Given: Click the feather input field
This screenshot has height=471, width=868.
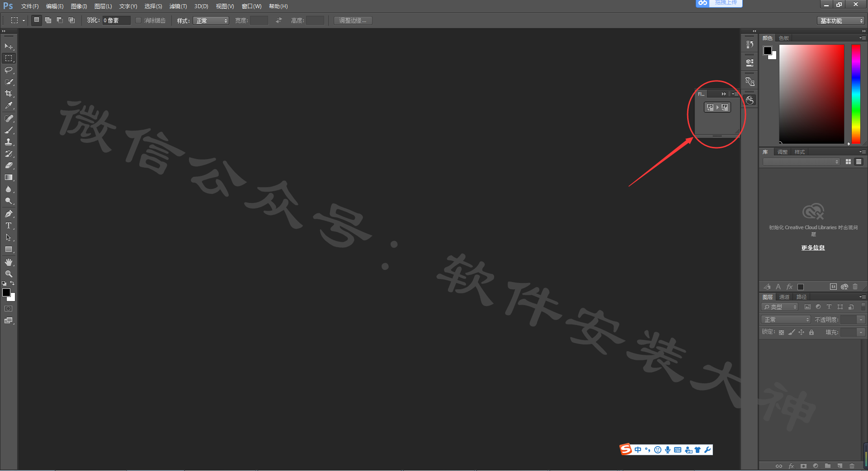Looking at the screenshot, I should tap(116, 20).
